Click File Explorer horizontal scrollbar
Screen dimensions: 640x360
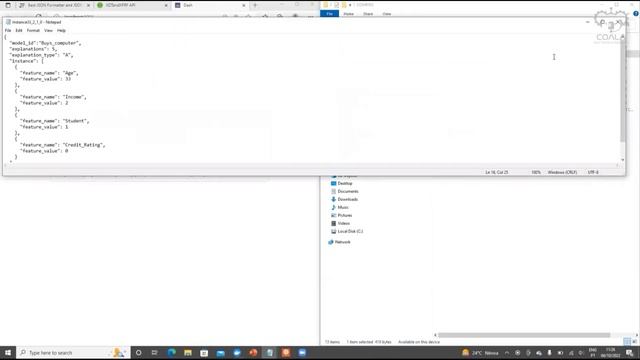point(524,335)
